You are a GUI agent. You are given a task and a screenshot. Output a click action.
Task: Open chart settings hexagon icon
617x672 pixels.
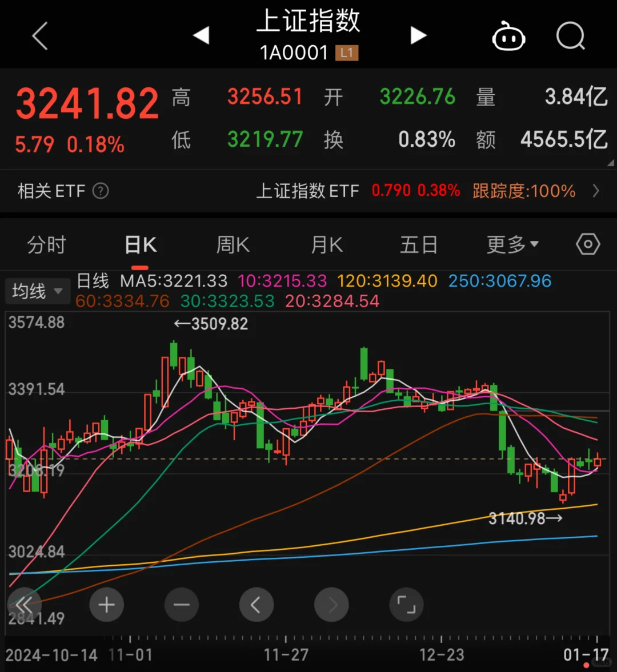coord(588,244)
